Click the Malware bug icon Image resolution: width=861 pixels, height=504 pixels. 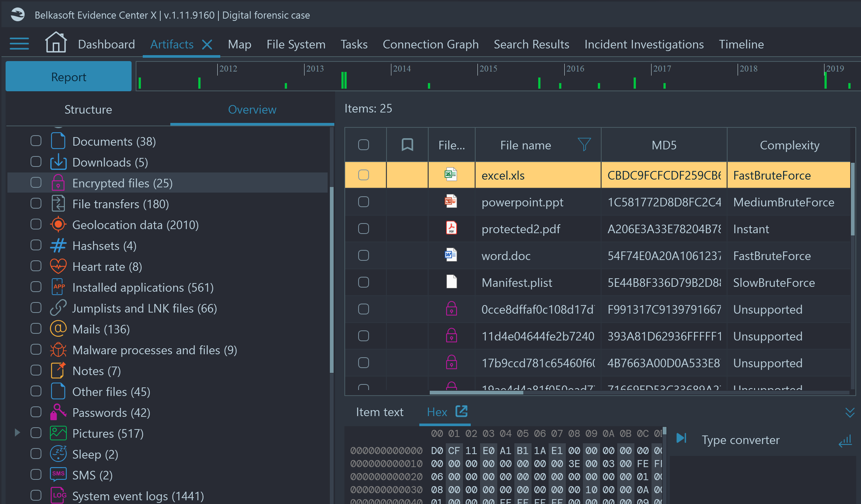tap(58, 349)
